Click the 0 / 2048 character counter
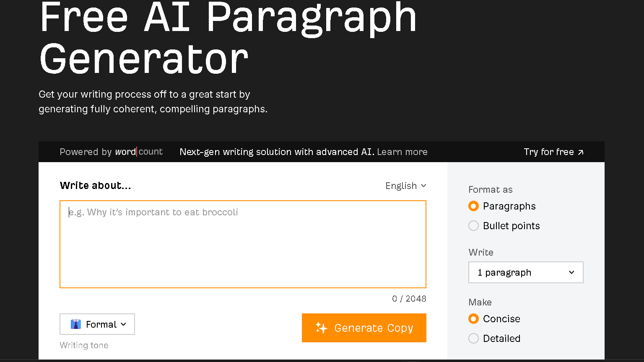644x362 pixels. click(x=409, y=298)
